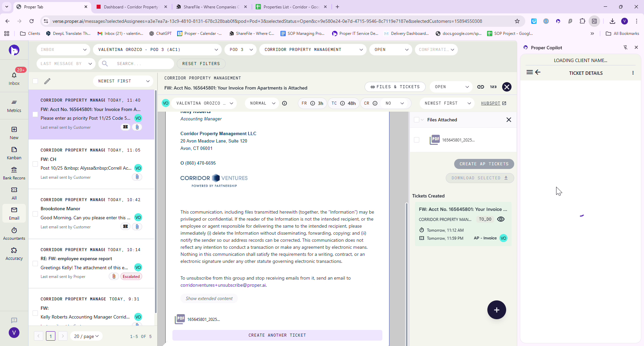644x346 pixels.
Task: Open the Clients bookmarks folder
Action: [x=30, y=34]
